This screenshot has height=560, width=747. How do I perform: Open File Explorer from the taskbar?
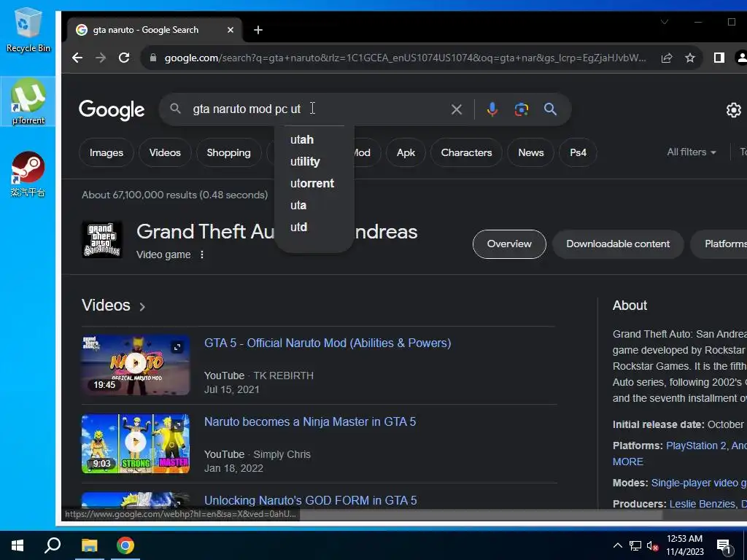tap(89, 545)
